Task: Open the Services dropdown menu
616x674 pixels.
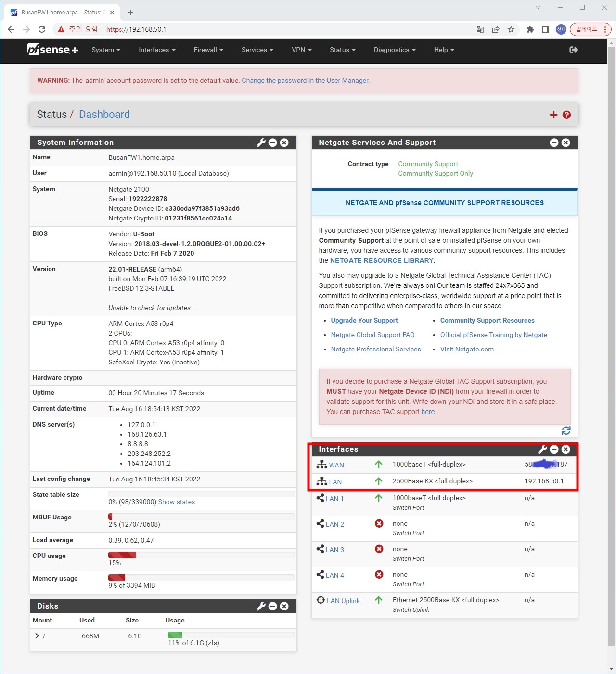Action: tap(257, 50)
